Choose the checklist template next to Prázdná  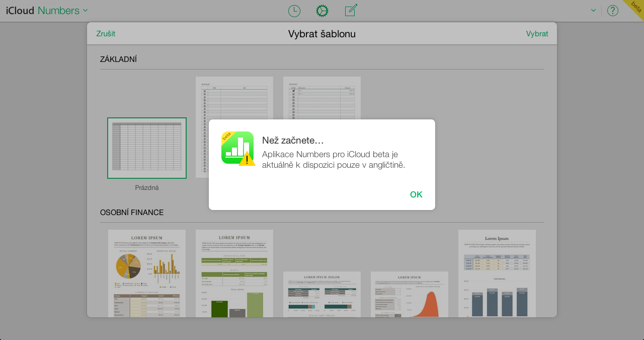point(234,101)
